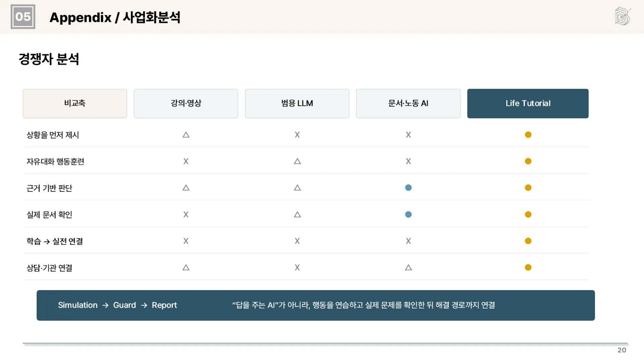The height and width of the screenshot is (362, 644).
Task: Click the 05 section number badge
Action: point(23,16)
